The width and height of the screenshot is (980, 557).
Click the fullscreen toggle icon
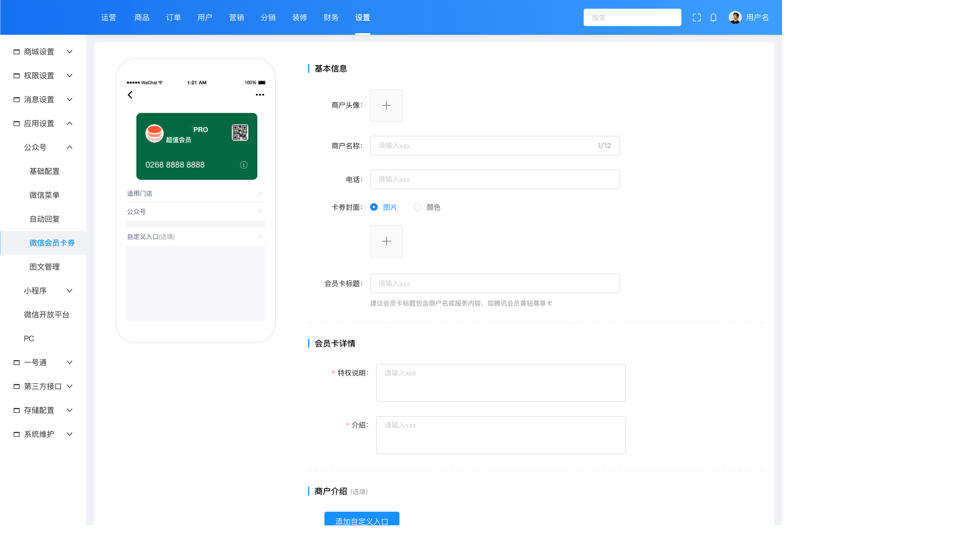pos(696,18)
